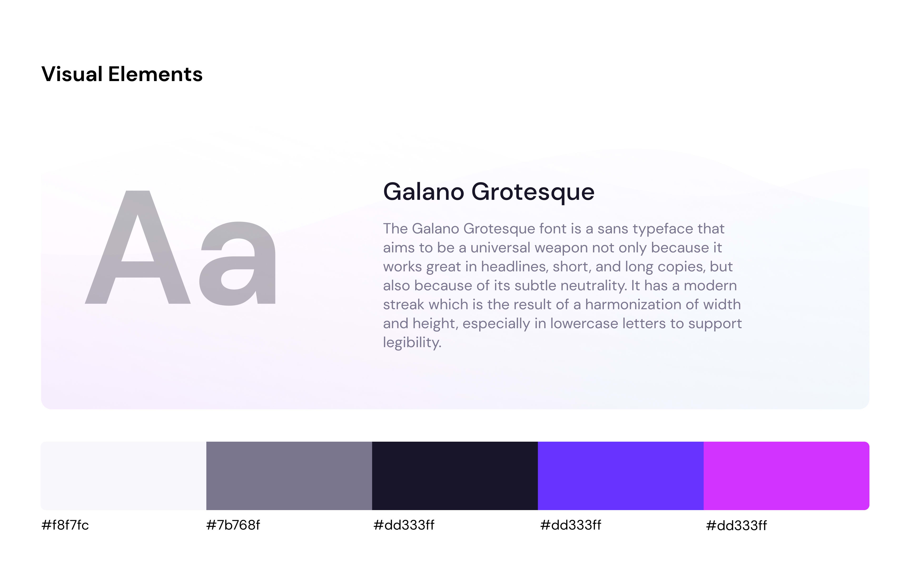Select hex label beneath the magenta swatch
Viewport: 910px width, 588px height.
point(736,526)
